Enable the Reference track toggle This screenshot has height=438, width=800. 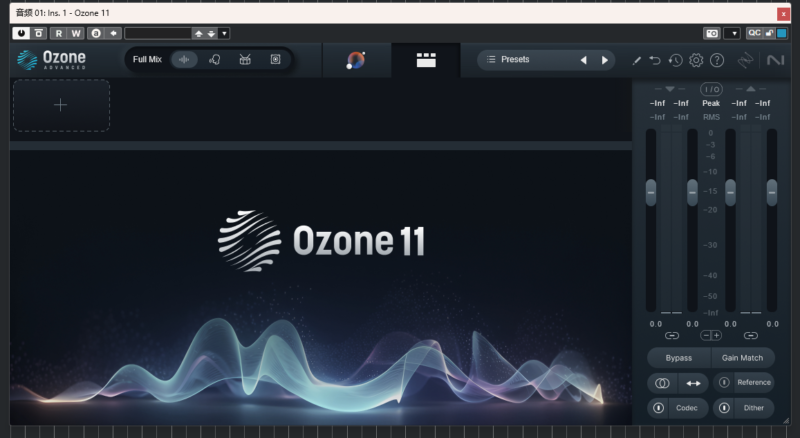pos(723,382)
